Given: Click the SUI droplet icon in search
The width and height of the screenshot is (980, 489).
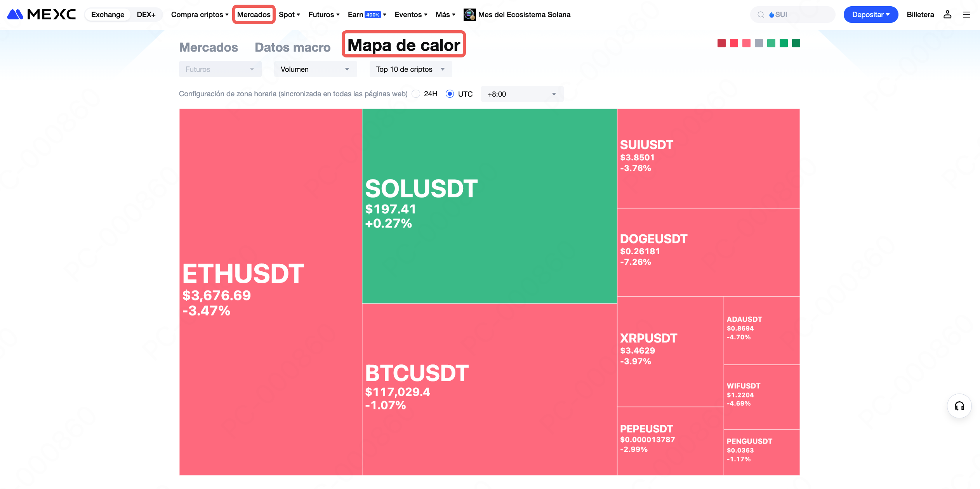Looking at the screenshot, I should tap(771, 15).
